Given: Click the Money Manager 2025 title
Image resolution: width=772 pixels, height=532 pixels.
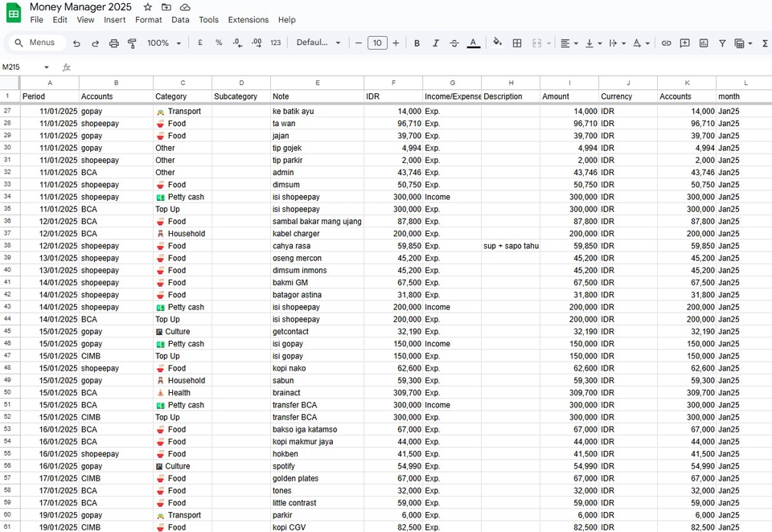Looking at the screenshot, I should 80,7.
